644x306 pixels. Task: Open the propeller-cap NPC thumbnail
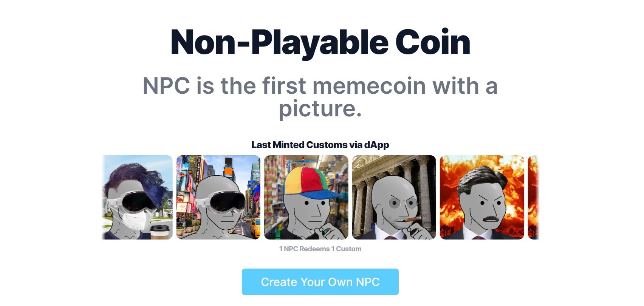pos(306,197)
